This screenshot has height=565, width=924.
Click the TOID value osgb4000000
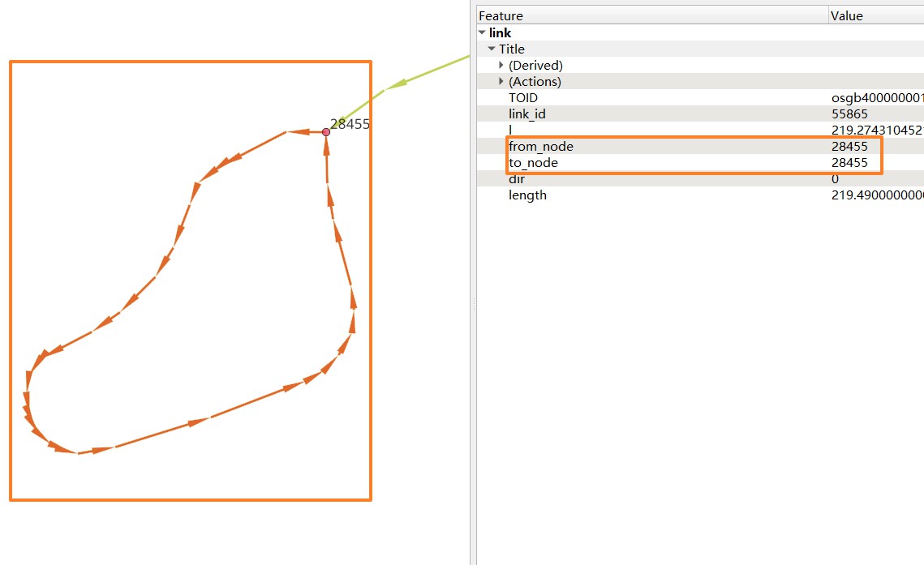point(878,98)
